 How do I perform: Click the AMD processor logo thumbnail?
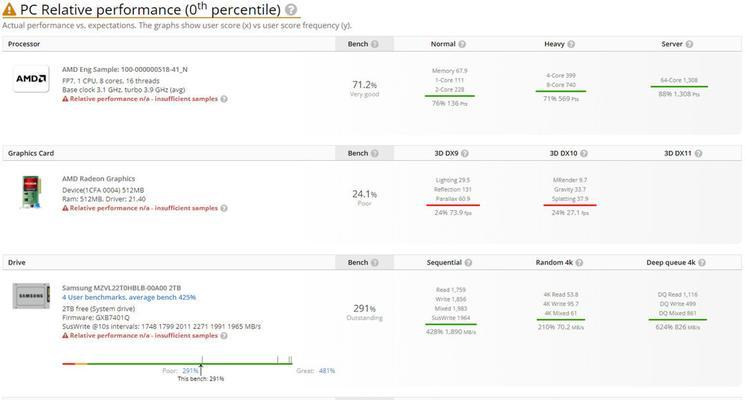31,78
